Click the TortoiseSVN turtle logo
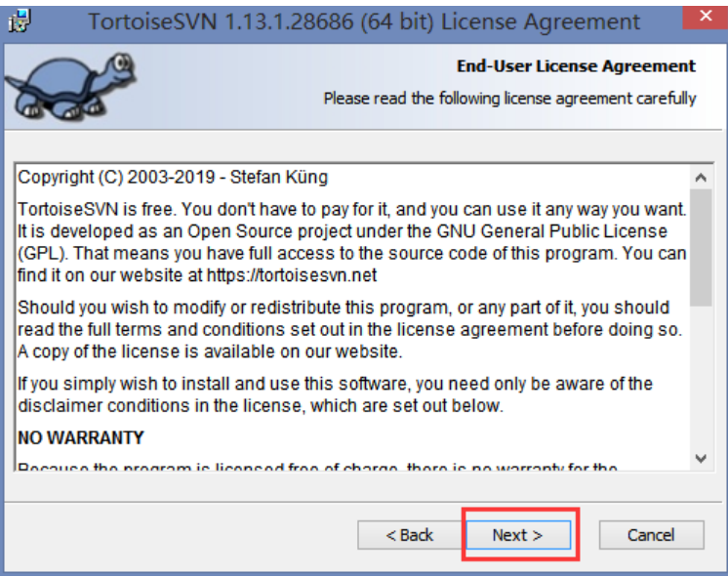 pyautogui.click(x=70, y=86)
